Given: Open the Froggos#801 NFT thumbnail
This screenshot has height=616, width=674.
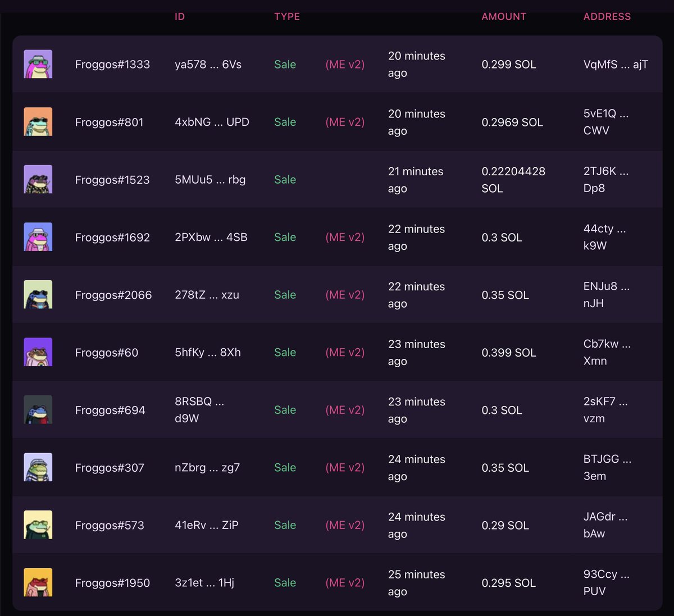Looking at the screenshot, I should 38,122.
